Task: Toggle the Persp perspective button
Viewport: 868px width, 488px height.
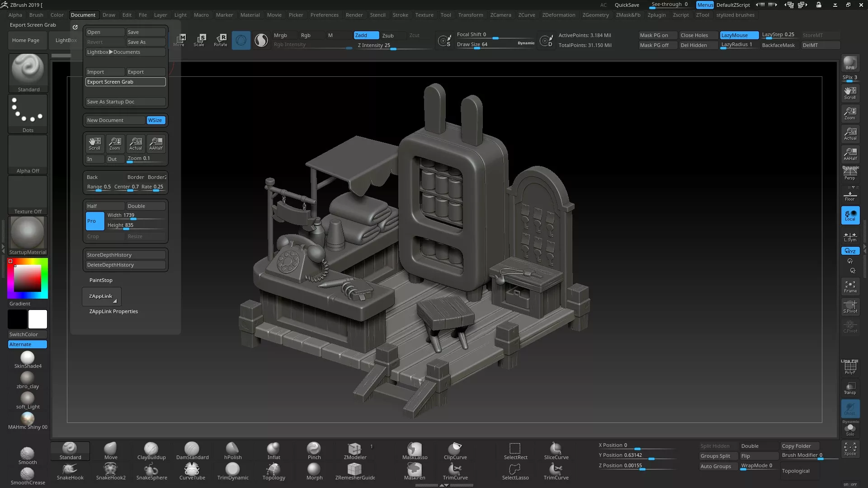Action: click(850, 174)
